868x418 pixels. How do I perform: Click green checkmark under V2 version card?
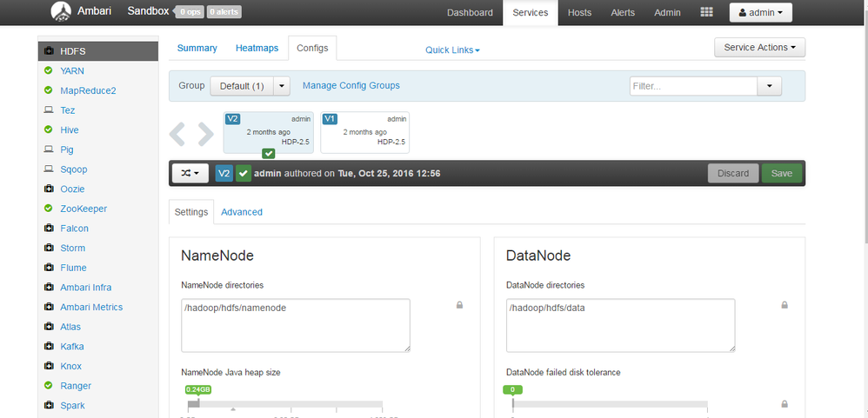[x=269, y=154]
